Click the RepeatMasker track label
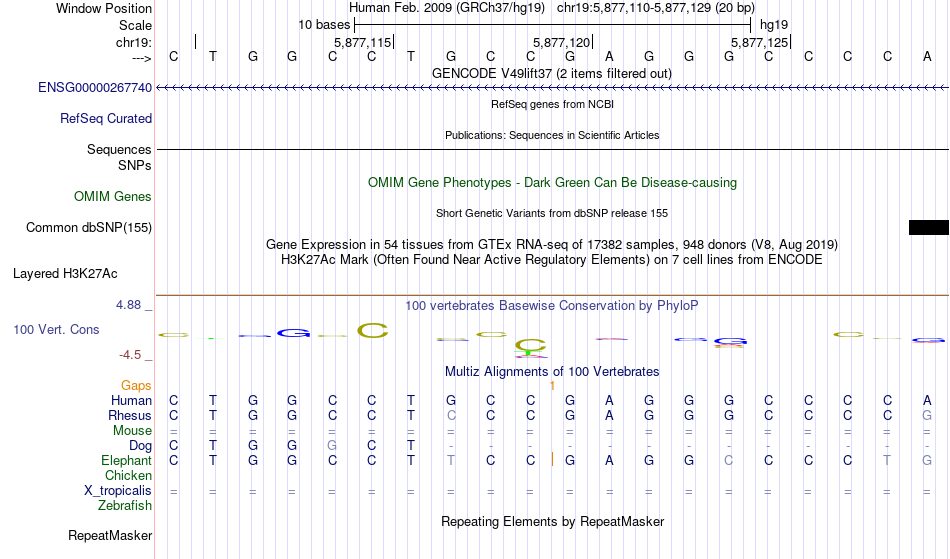 [x=110, y=535]
